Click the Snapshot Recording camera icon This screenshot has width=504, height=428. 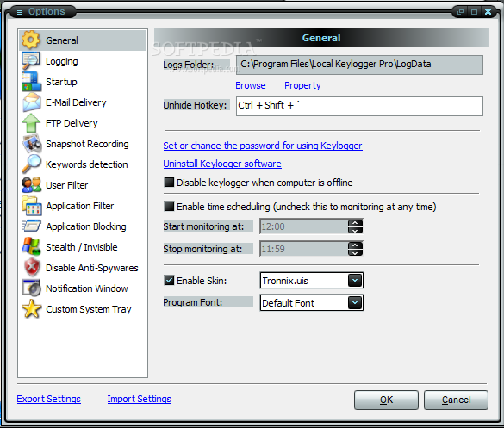point(32,144)
